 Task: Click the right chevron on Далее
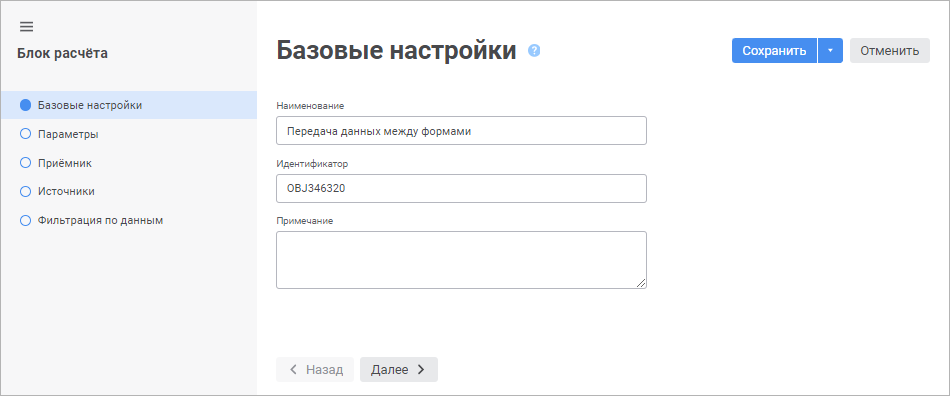422,369
